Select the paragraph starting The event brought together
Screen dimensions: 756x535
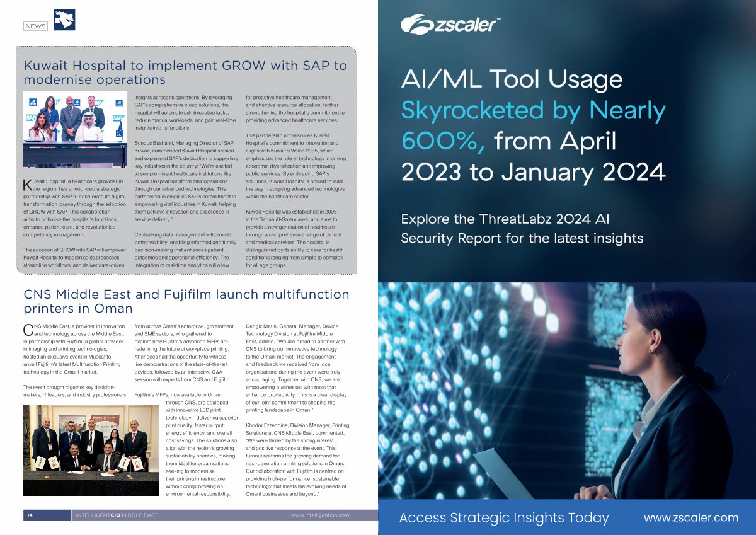tap(74, 390)
